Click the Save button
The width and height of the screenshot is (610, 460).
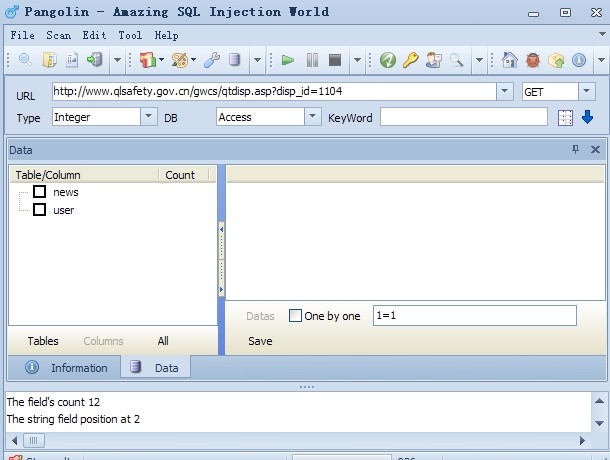[x=260, y=341]
